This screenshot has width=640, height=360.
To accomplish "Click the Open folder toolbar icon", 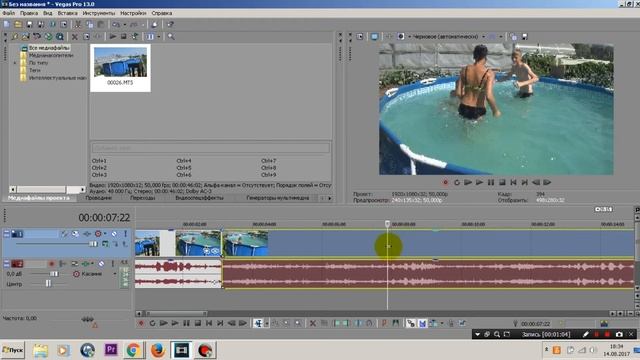I will pos(18,24).
